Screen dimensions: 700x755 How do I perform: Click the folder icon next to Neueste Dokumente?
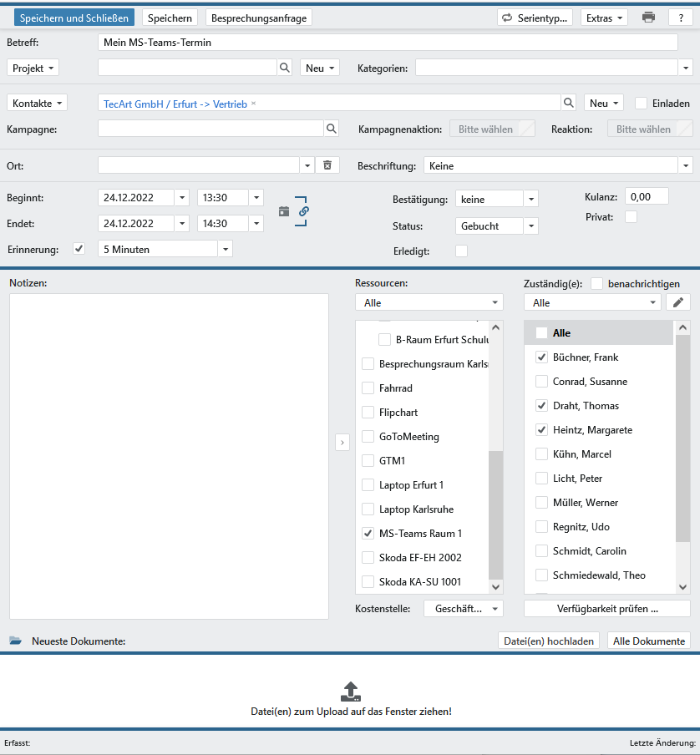15,641
